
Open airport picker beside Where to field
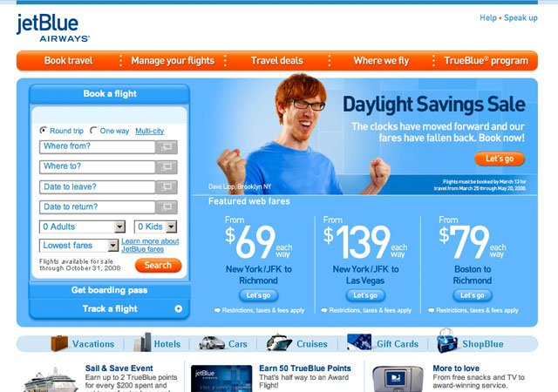tap(167, 167)
